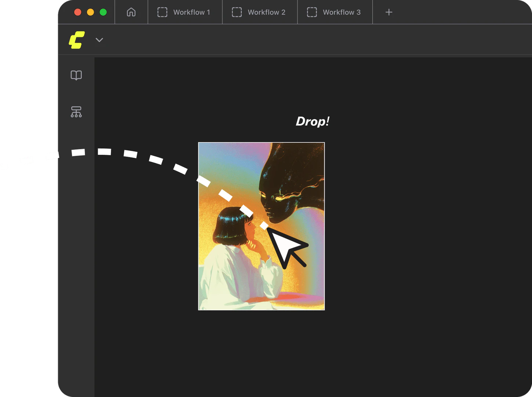Viewport: 532px width, 397px height.
Task: Select the Workflow 3 tab
Action: pos(341,12)
